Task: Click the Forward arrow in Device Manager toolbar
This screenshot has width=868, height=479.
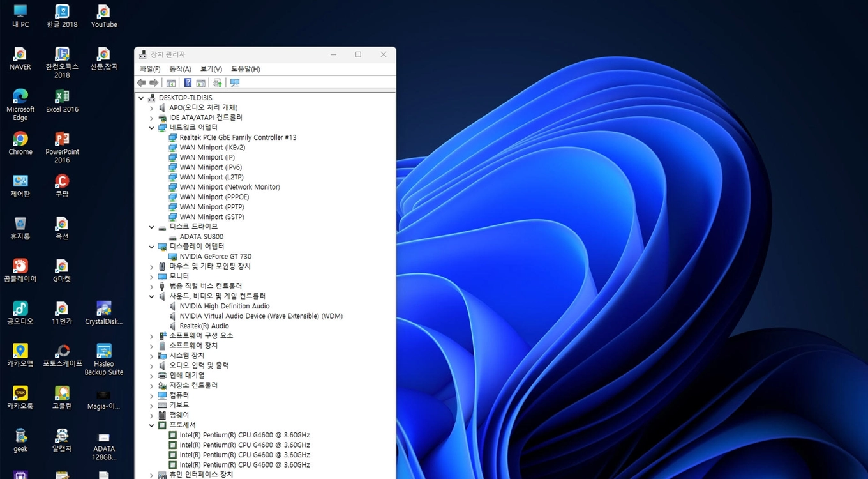Action: coord(154,83)
